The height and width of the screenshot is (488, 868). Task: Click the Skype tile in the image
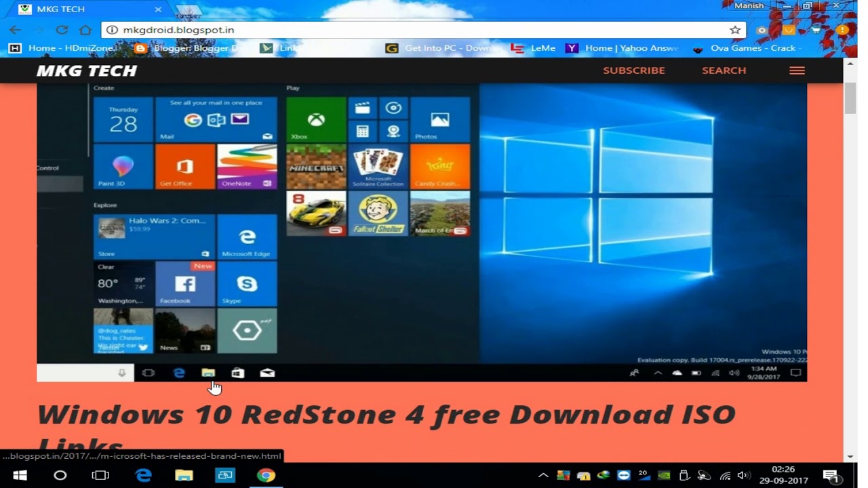[x=247, y=284]
